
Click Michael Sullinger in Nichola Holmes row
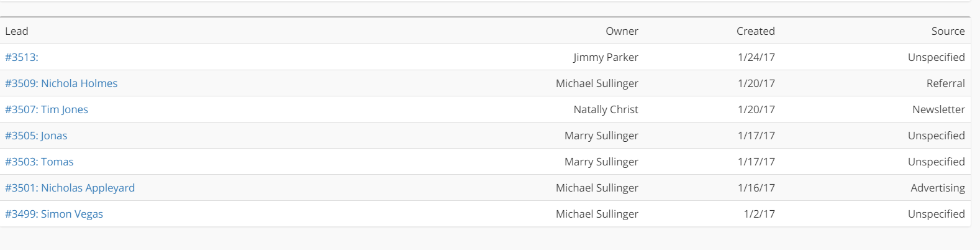pos(597,83)
